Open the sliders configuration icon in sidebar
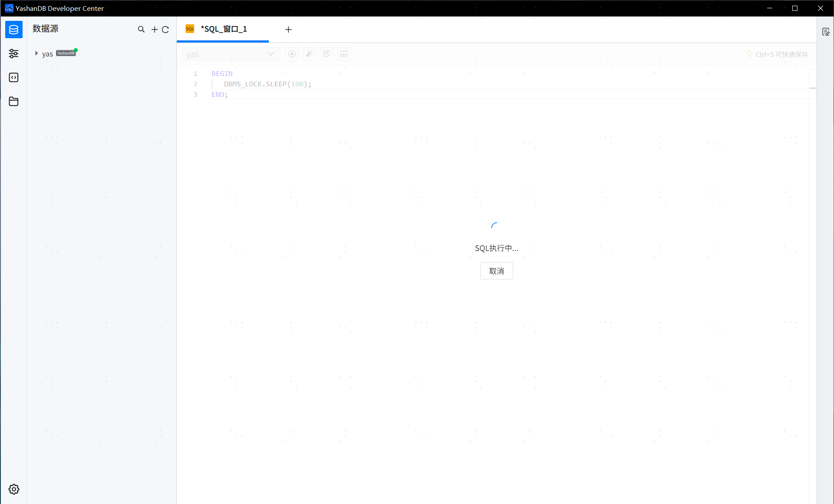Viewport: 834px width, 504px height. pos(13,53)
